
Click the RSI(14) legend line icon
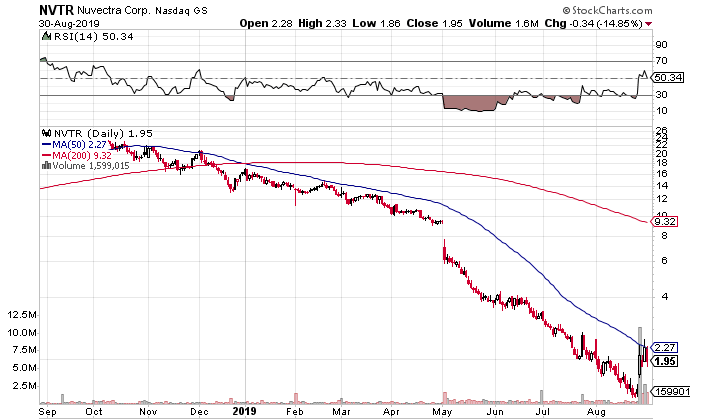45,35
